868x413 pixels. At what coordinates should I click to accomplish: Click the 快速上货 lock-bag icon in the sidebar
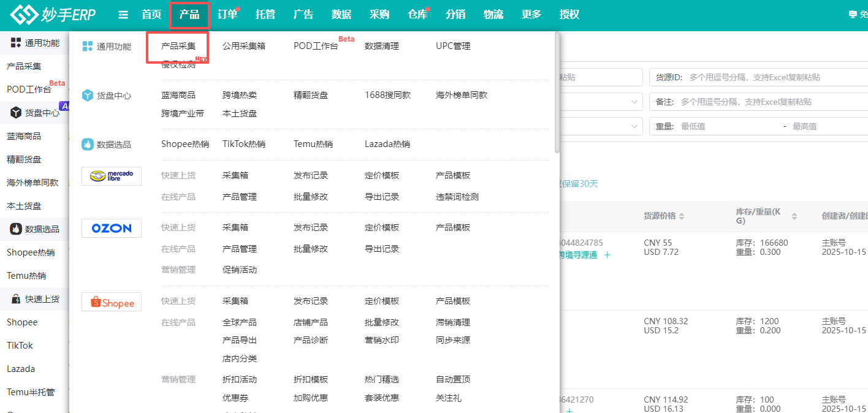pyautogui.click(x=16, y=299)
